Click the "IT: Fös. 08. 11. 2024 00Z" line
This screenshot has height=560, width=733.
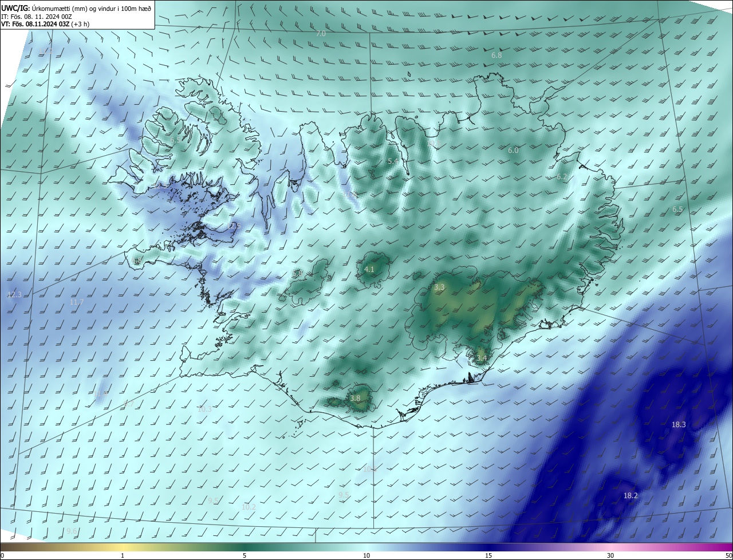[x=36, y=16]
